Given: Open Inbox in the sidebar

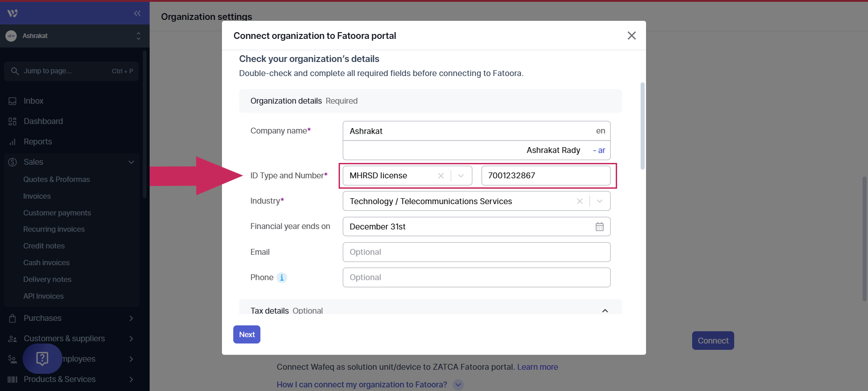Looking at the screenshot, I should (x=33, y=101).
